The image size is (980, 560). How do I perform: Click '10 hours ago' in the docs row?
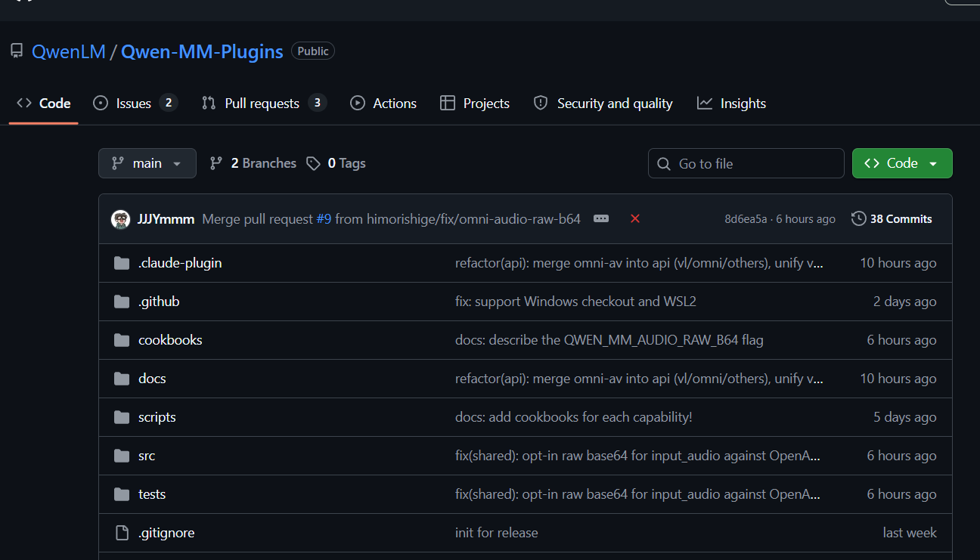898,379
